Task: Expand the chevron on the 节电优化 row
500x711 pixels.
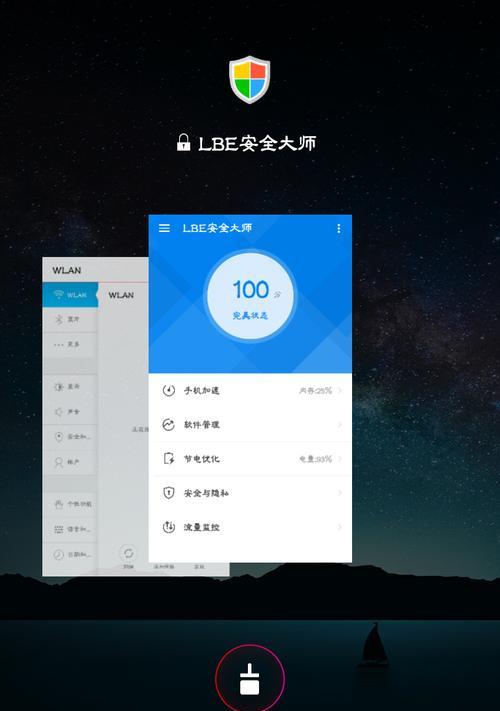Action: pos(340,459)
